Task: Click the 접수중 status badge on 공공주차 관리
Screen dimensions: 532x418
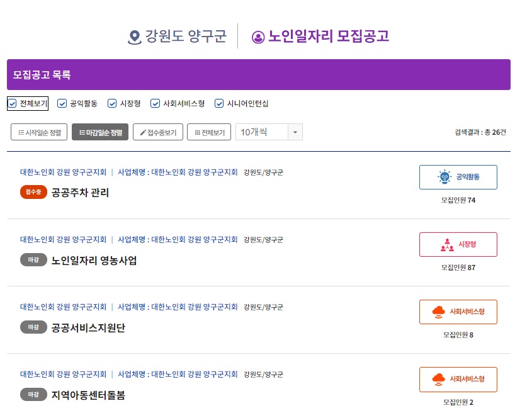Action: tap(33, 192)
